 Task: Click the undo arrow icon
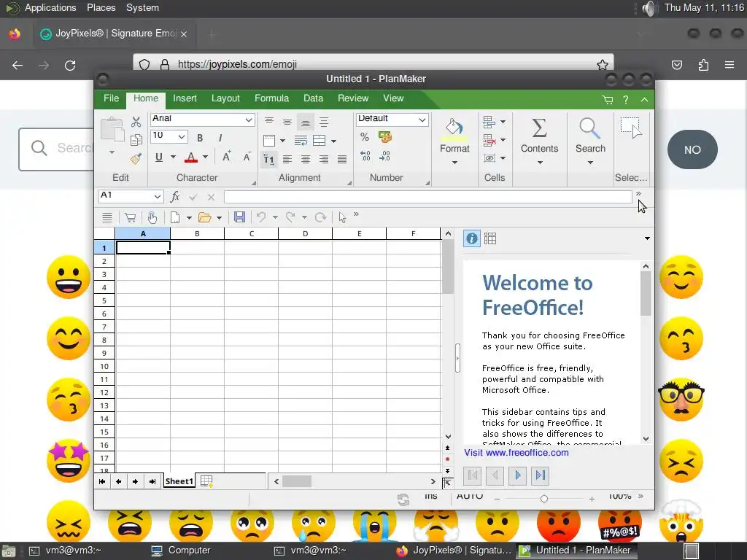click(261, 217)
